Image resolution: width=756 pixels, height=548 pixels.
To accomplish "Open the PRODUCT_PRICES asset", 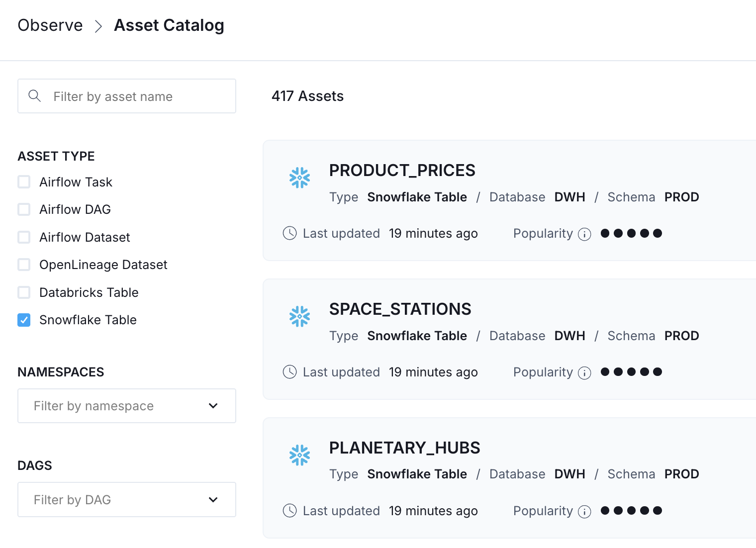I will [402, 170].
